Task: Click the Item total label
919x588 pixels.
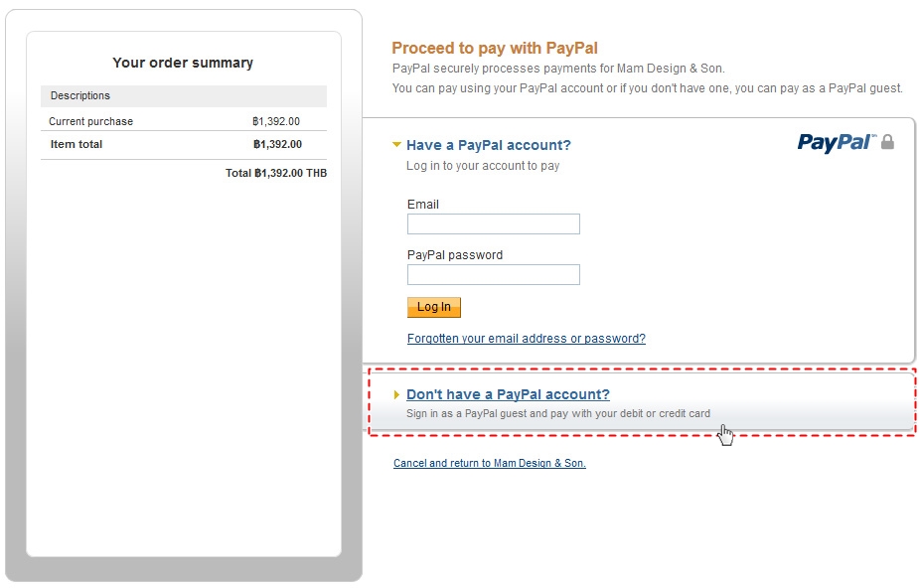Action: pyautogui.click(x=77, y=144)
